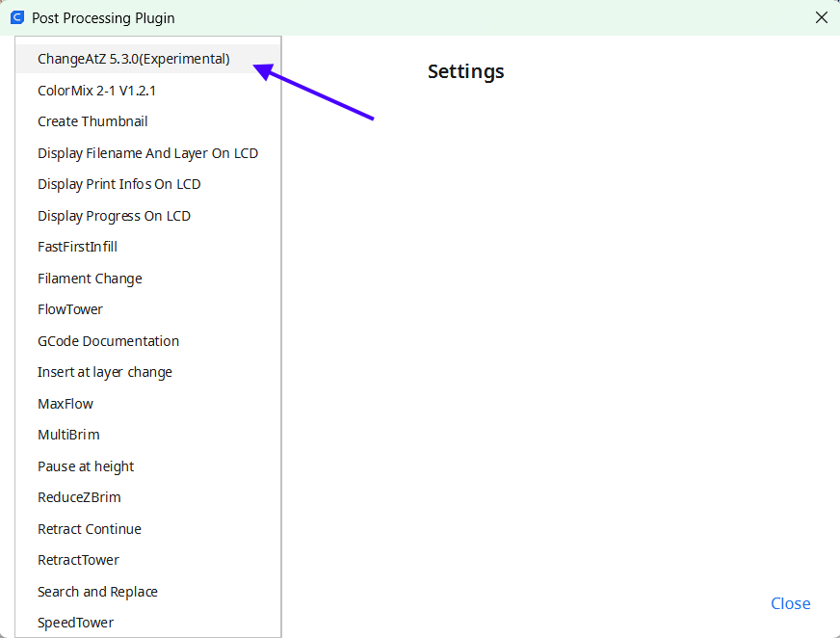Select FlowTower from script list
The width and height of the screenshot is (840, 638).
(x=147, y=310)
